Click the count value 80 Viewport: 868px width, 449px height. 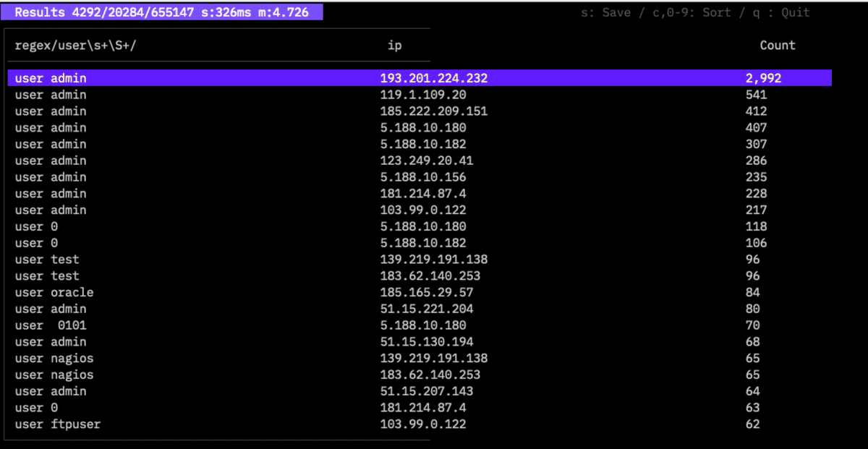[x=753, y=309]
